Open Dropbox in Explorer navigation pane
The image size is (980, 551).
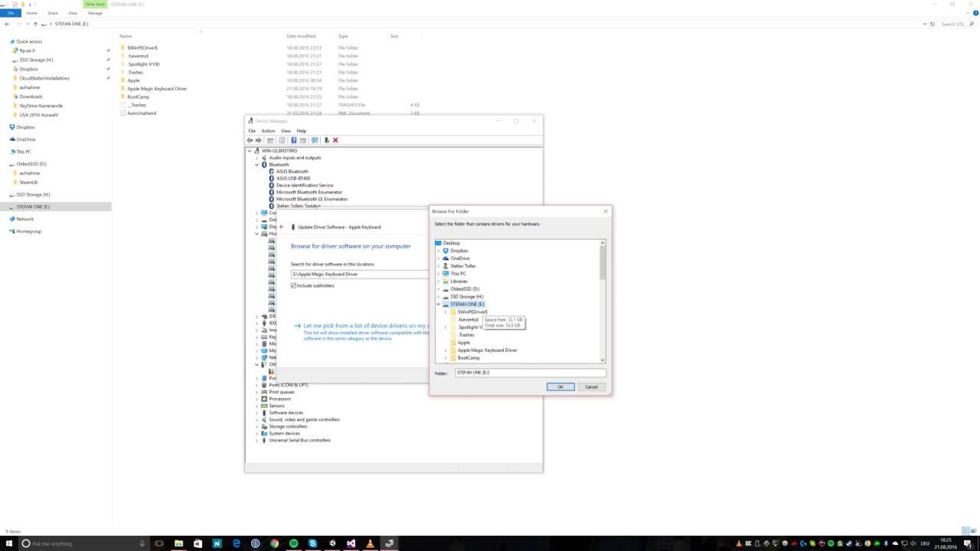point(25,127)
